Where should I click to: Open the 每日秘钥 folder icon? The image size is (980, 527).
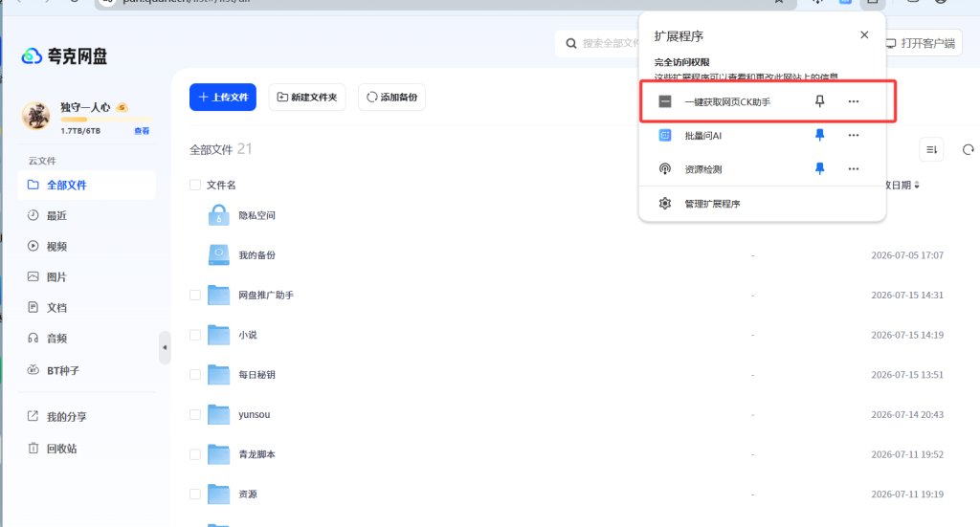click(x=219, y=375)
